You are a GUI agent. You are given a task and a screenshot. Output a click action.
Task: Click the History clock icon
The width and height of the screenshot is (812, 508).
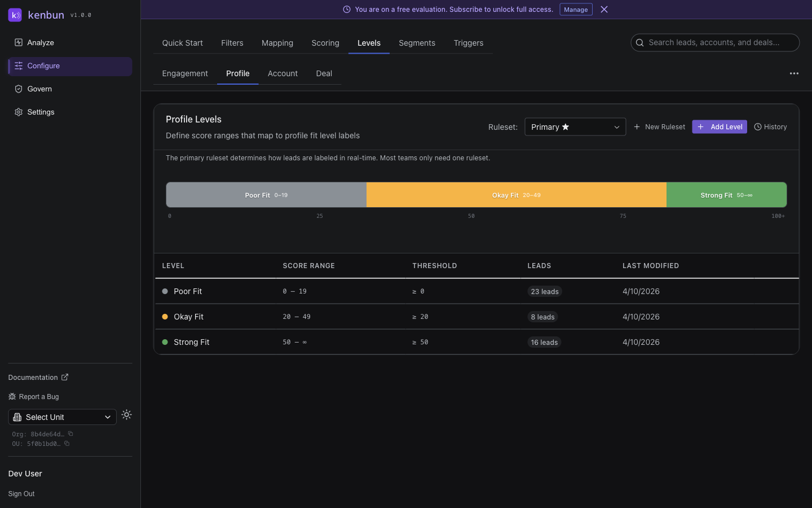(758, 127)
